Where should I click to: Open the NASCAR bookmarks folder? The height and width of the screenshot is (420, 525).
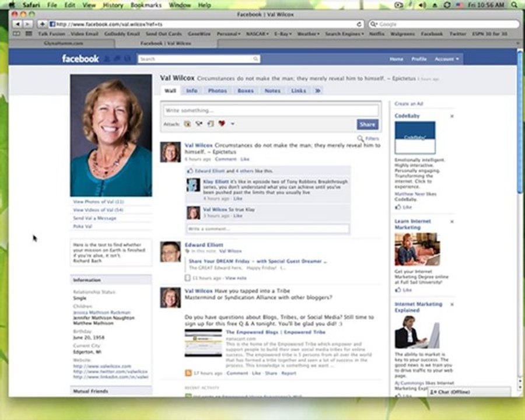[257, 34]
